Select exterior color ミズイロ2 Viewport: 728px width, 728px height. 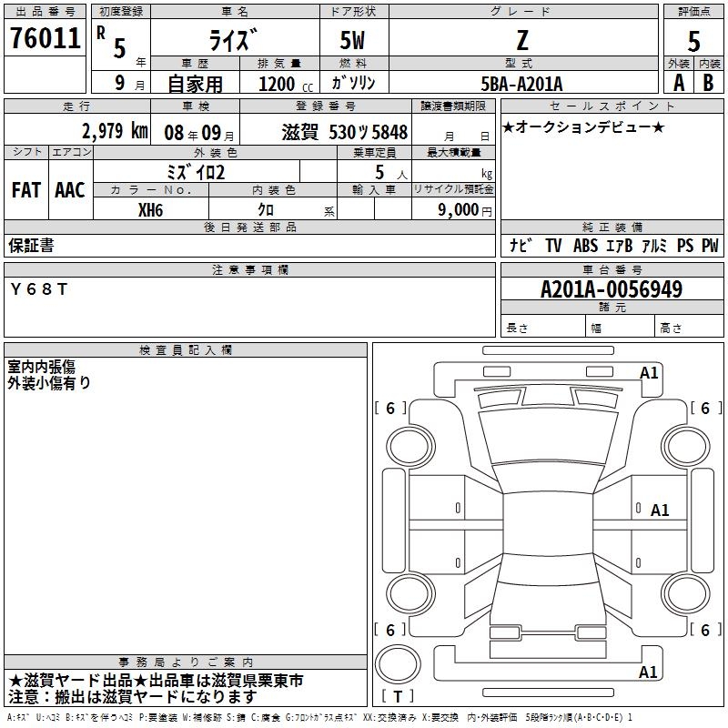point(196,173)
